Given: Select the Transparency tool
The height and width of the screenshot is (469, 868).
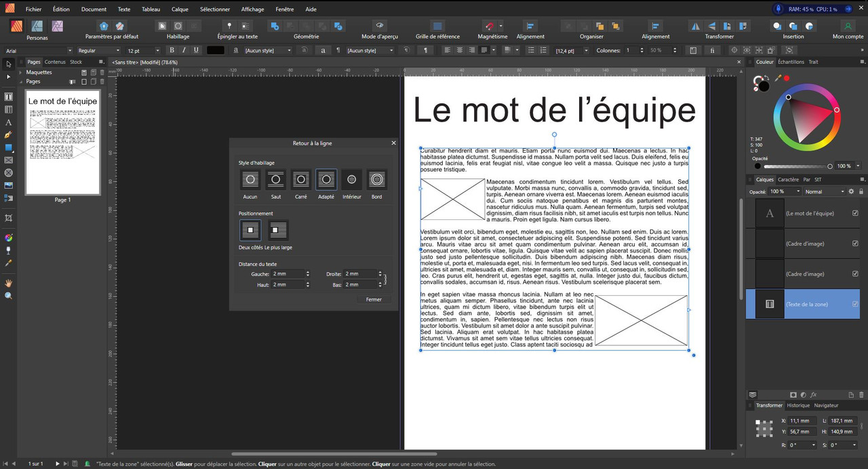Looking at the screenshot, I should 8,250.
